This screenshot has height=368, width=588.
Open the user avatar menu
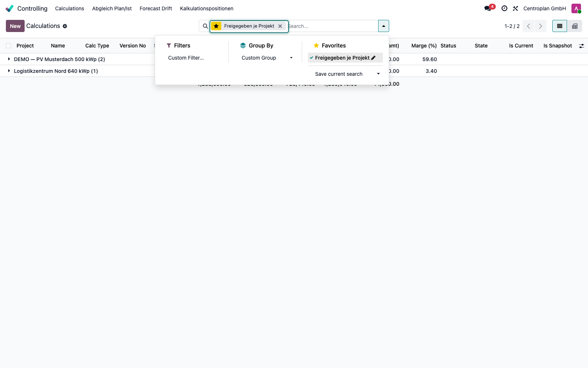pyautogui.click(x=576, y=8)
